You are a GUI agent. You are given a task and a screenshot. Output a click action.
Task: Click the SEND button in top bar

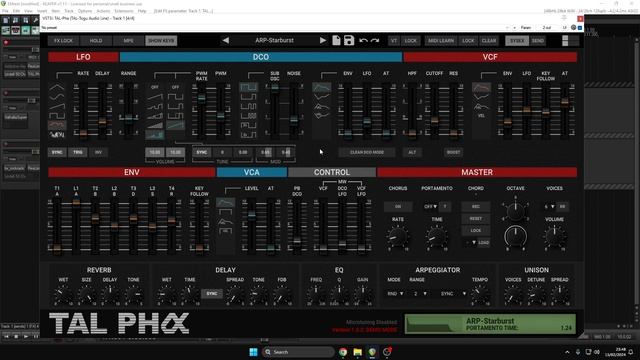pos(538,40)
